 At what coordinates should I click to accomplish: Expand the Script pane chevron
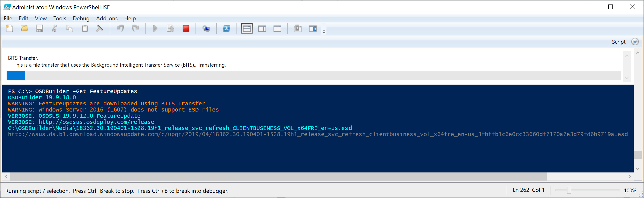point(635,42)
